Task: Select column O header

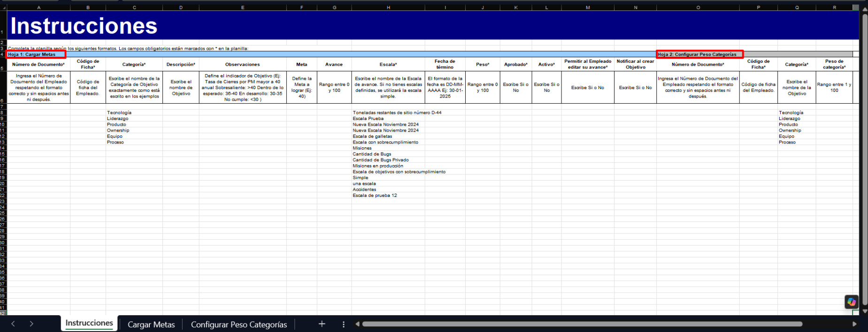Action: pos(698,8)
